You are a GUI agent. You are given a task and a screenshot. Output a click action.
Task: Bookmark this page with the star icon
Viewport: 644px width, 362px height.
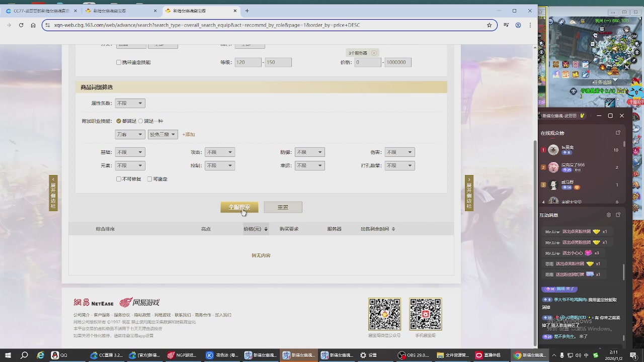point(489,25)
